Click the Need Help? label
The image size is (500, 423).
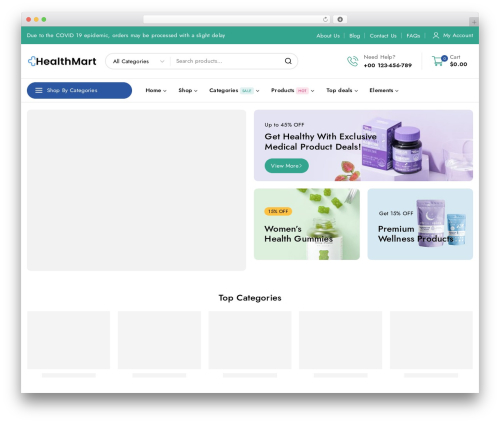coord(379,57)
